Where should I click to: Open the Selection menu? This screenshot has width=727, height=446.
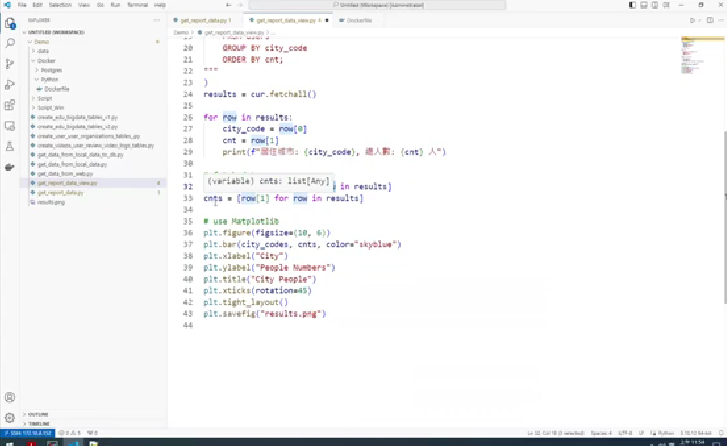pos(60,5)
